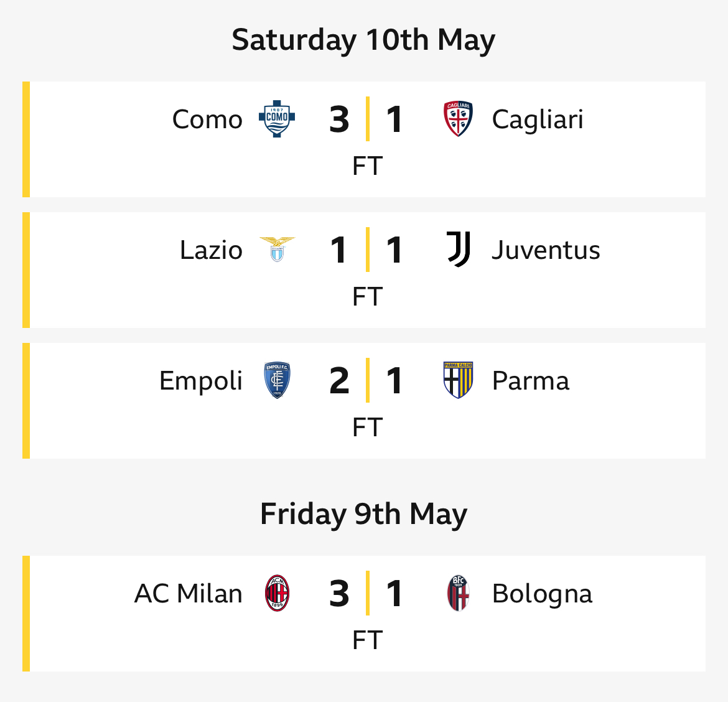Click the Friday 9th May heading
The image size is (728, 702).
coord(363,514)
